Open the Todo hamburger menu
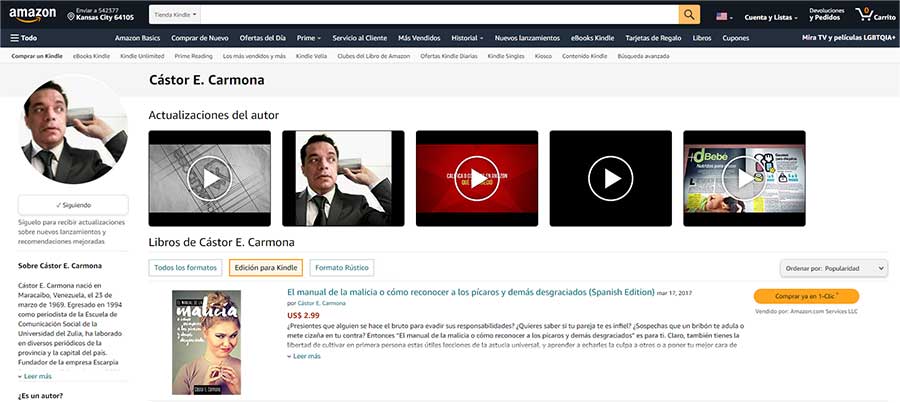 (x=24, y=38)
